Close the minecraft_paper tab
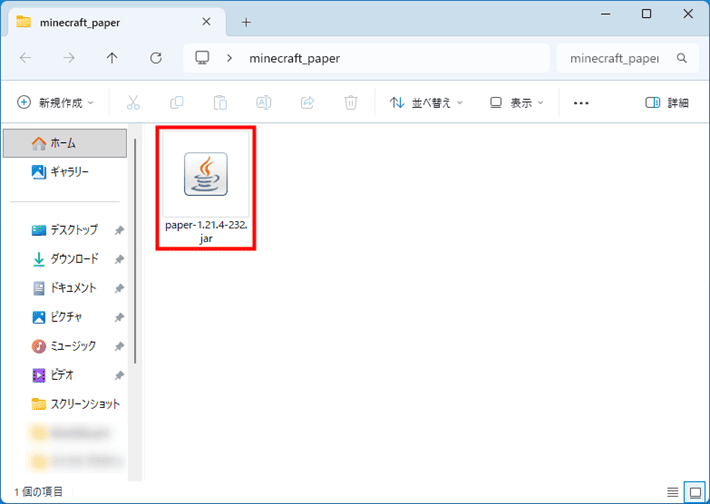Image resolution: width=710 pixels, height=504 pixels. tap(206, 22)
